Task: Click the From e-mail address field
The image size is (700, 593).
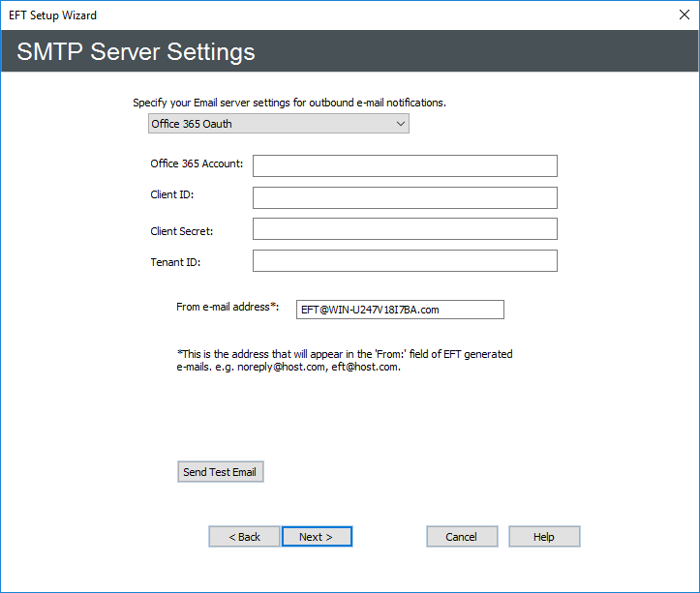Action: (x=400, y=310)
